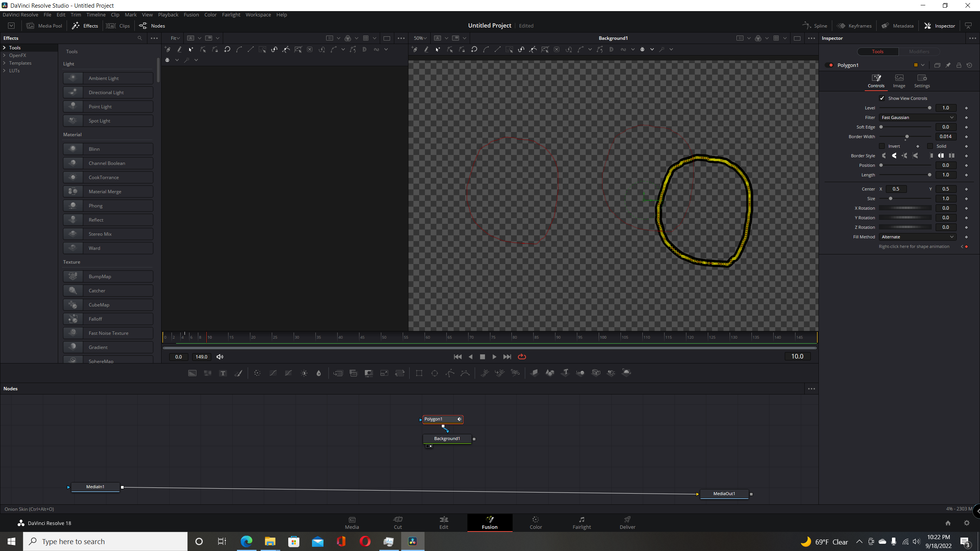Expand the OpenFX category in Effects
980x551 pixels.
pyautogui.click(x=5, y=55)
